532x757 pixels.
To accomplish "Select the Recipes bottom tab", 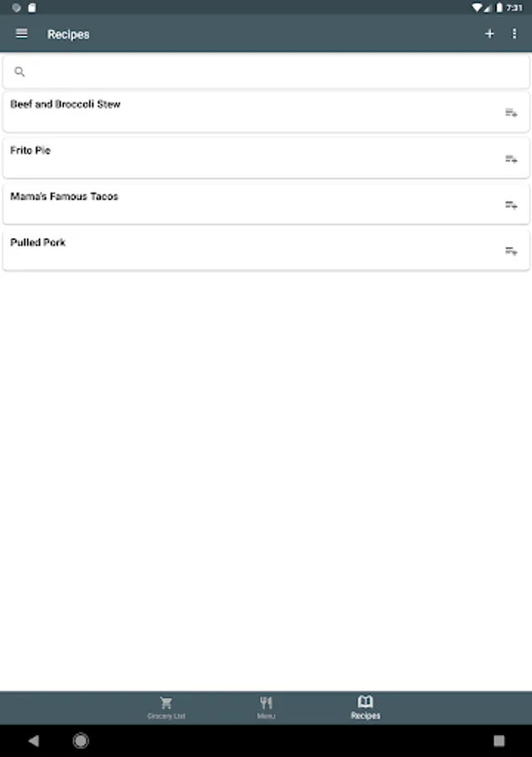I will [x=366, y=708].
